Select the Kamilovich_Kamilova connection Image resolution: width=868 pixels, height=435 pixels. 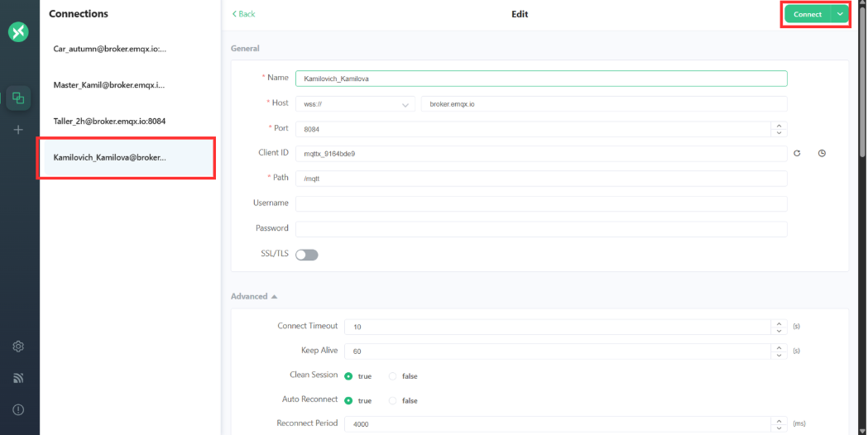(x=130, y=158)
